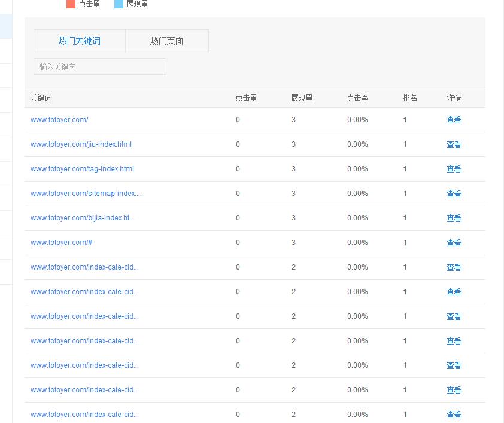Sort by the 展现量 column header
Image resolution: width=504 pixels, height=423 pixels.
click(x=302, y=98)
